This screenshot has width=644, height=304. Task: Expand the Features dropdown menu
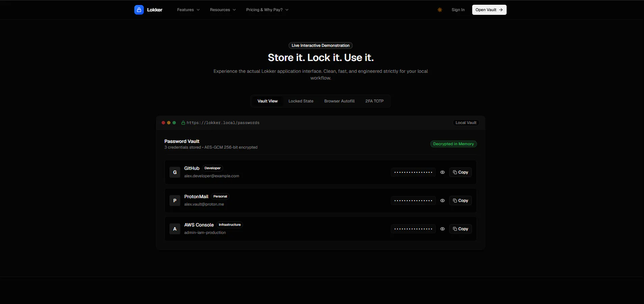pyautogui.click(x=188, y=10)
